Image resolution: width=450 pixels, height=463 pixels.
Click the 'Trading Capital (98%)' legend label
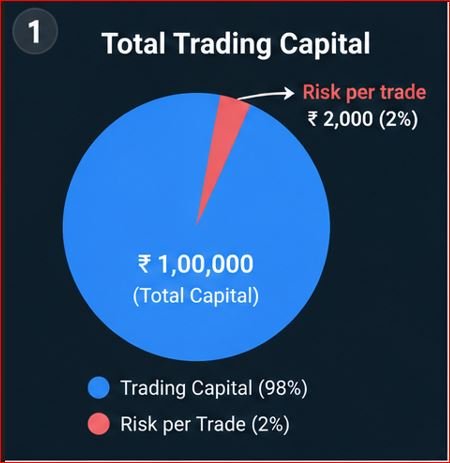coord(214,388)
